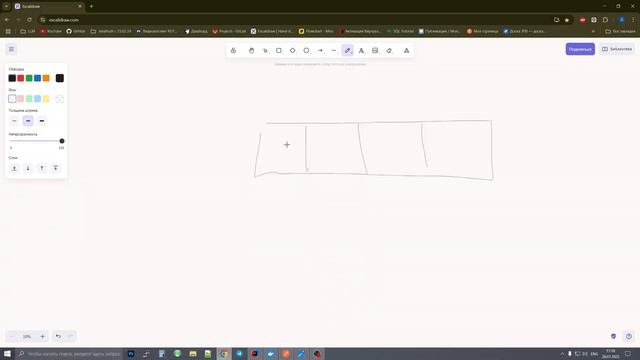Send selection to back layer
This screenshot has height=360, width=640.
point(14,168)
